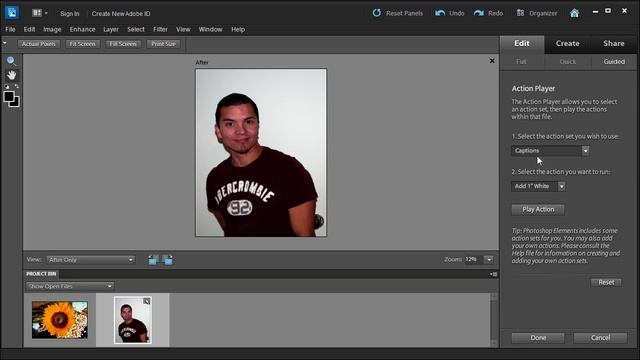The image size is (640, 360).
Task: Swap foreground and background colors
Action: tap(16, 87)
